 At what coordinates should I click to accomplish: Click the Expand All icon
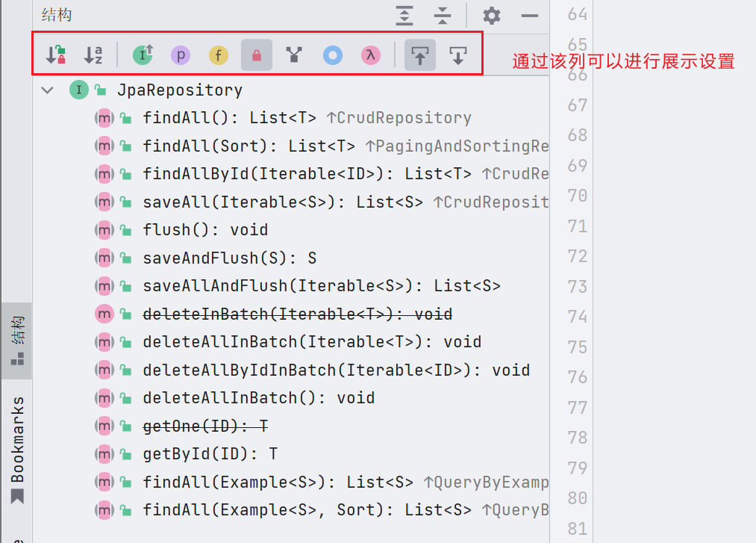point(404,16)
